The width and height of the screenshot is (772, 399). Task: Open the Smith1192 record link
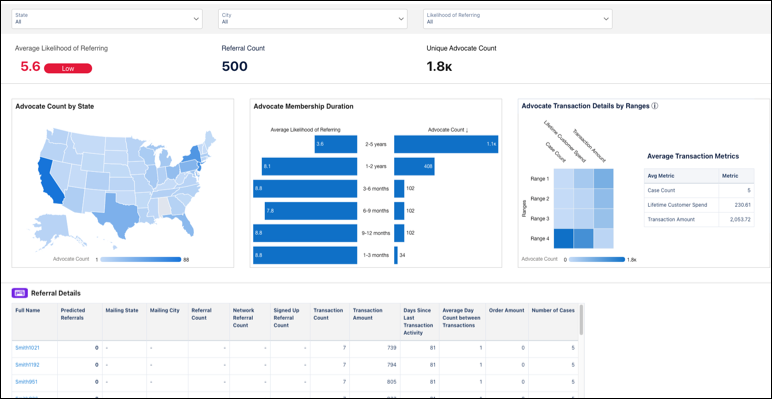pyautogui.click(x=27, y=365)
